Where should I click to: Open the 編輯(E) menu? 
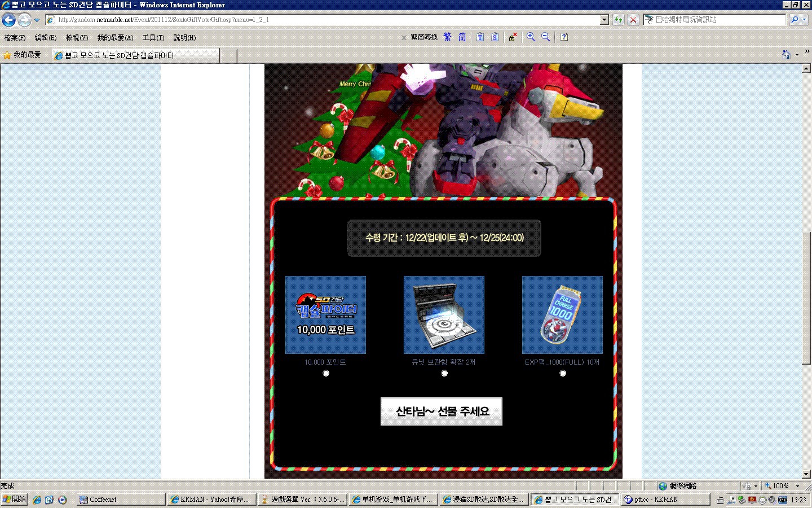pyautogui.click(x=45, y=38)
